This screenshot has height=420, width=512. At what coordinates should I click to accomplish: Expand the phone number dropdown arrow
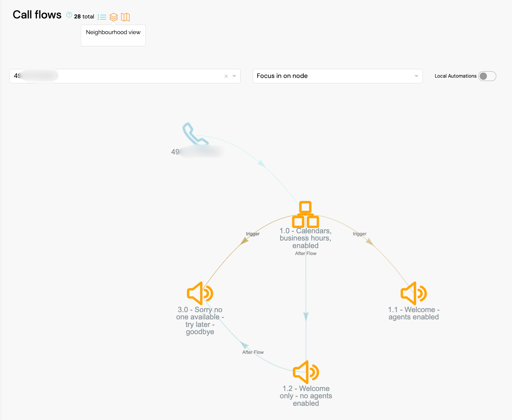point(234,76)
